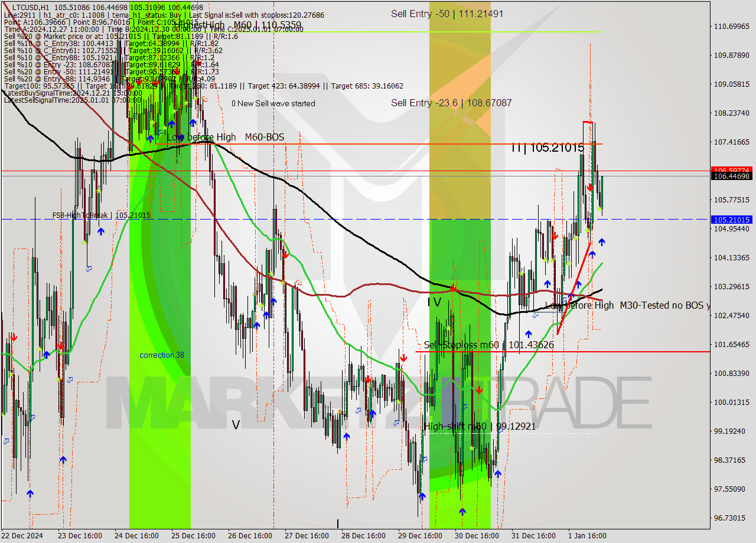
Task: Select the 'High-shift m60 | 99.12921' label
Action: coord(480,426)
